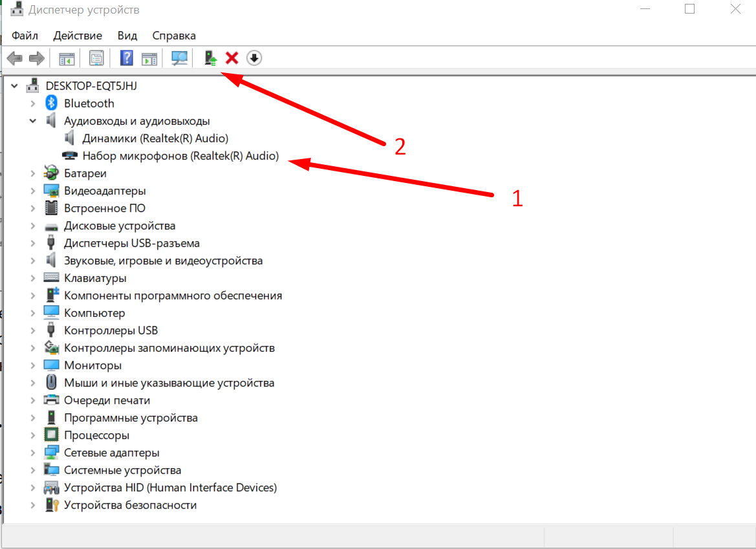756x549 pixels.
Task: Select the DESKTOP-EQT5JHJ computer name
Action: pos(91,86)
